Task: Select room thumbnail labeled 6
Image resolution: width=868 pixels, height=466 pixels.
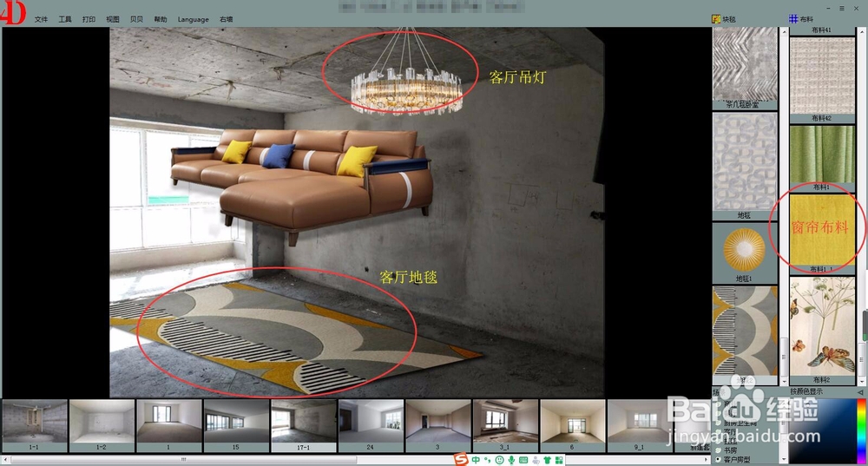Action: pos(572,425)
